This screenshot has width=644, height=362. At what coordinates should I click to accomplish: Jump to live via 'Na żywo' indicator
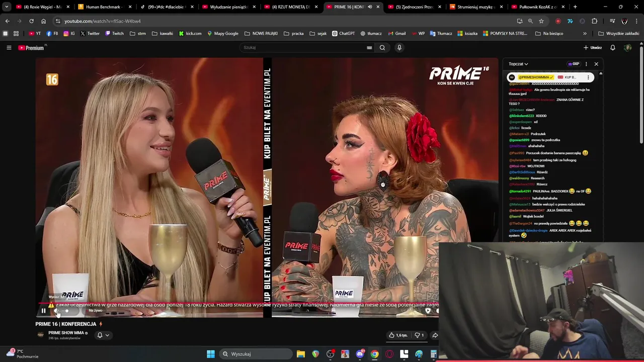[95, 311]
